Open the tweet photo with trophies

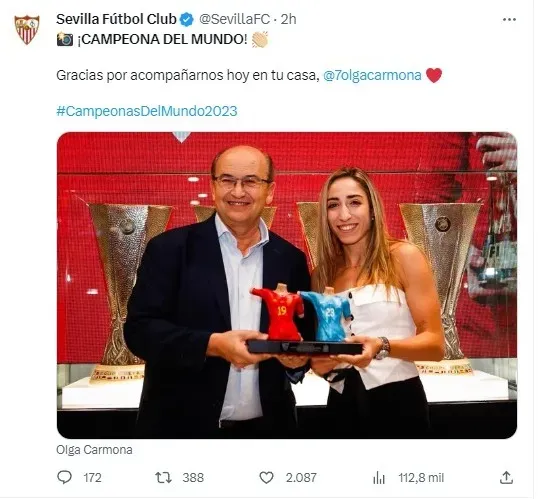point(287,285)
